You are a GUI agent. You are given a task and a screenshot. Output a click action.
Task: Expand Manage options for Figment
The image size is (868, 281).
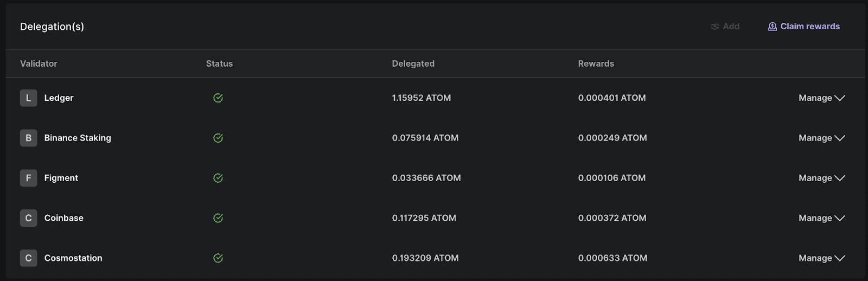tap(822, 178)
